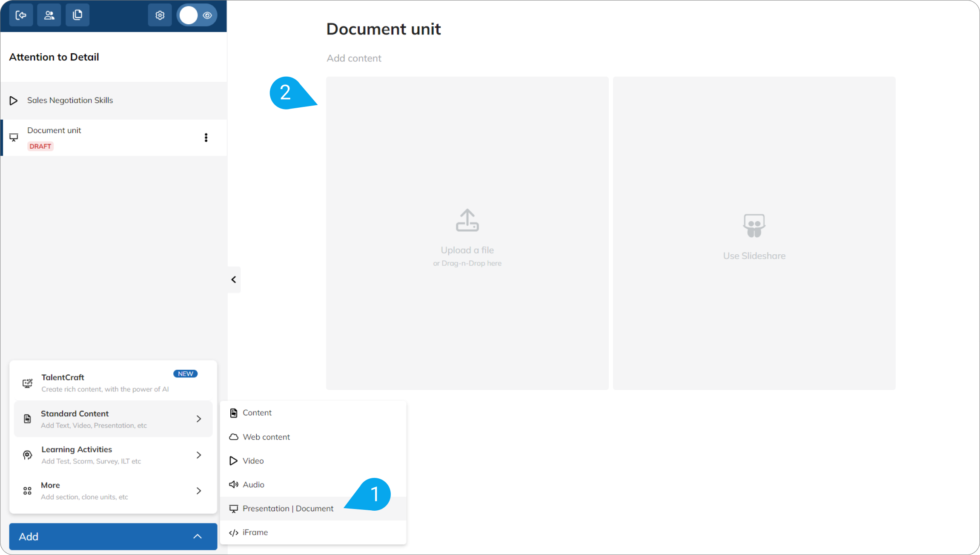980x555 pixels.
Task: Expand Learning Activities submenu
Action: (x=113, y=454)
